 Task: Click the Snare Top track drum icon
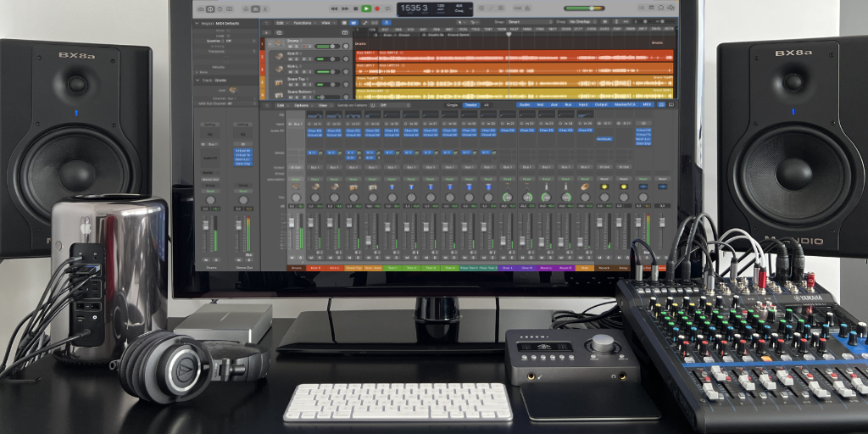(279, 84)
